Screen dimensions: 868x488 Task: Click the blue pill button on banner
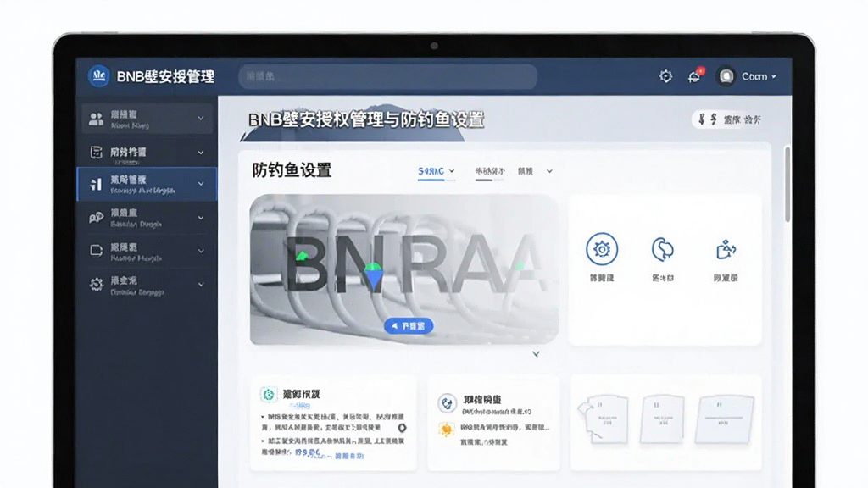point(409,326)
